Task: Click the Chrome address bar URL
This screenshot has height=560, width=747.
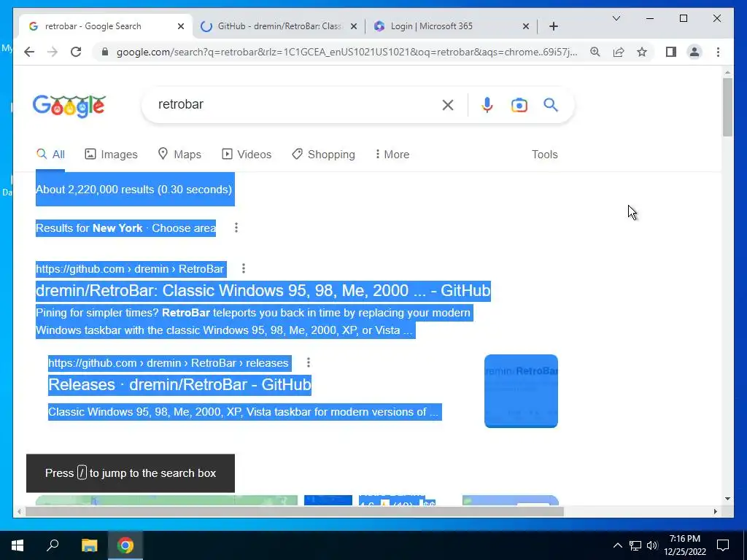Action: [x=347, y=52]
